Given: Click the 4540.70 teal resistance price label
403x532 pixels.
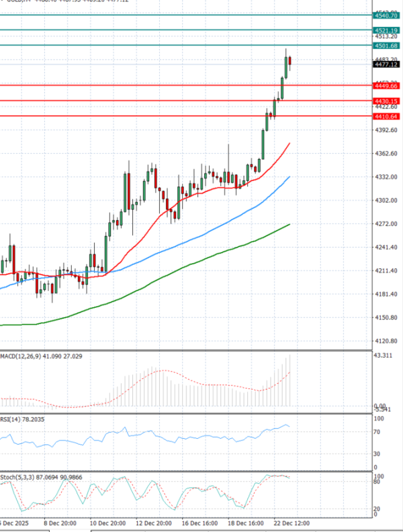Looking at the screenshot, I should (387, 15).
